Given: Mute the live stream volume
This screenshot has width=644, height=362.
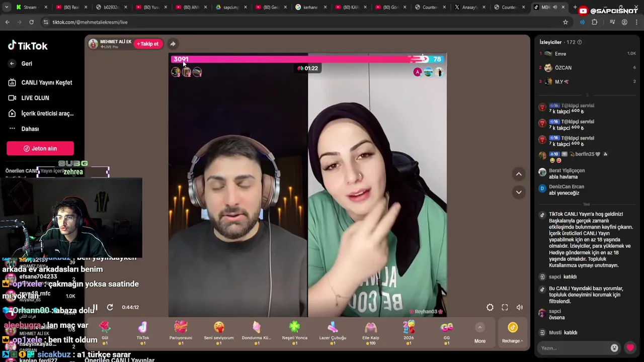Looking at the screenshot, I should point(520,307).
